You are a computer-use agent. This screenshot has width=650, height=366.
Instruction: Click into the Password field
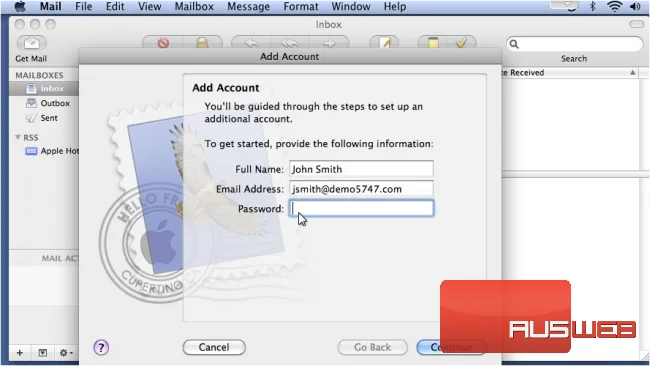(x=361, y=208)
